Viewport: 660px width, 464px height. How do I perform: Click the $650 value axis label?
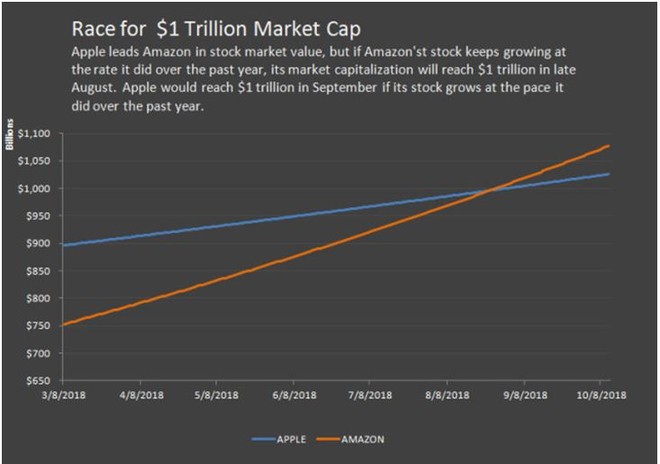point(38,381)
